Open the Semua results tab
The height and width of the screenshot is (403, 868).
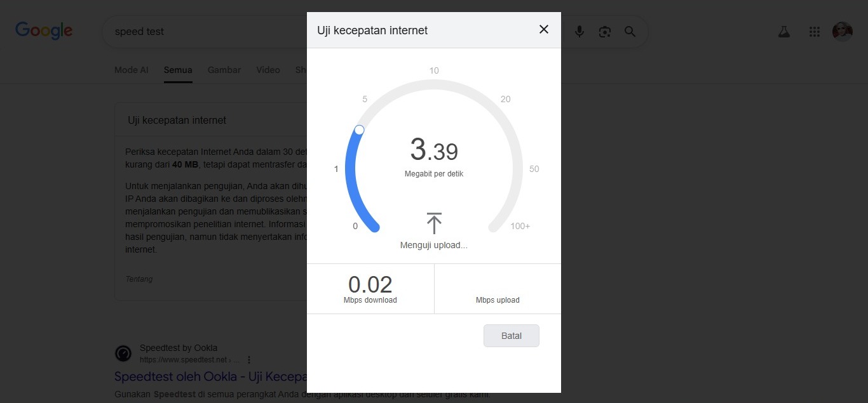pos(178,70)
